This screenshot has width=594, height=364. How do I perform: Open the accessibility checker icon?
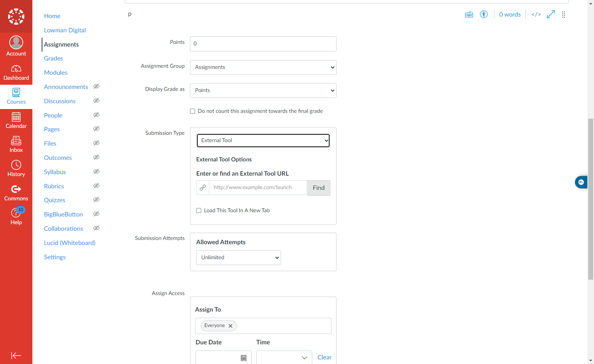pos(484,15)
